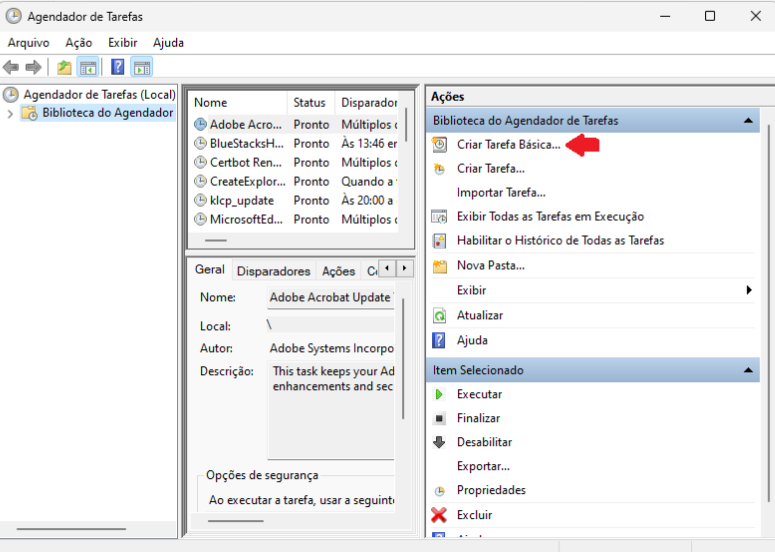The width and height of the screenshot is (775, 552).
Task: Click Exibir Todas as Tarefas em Execução
Action: pos(551,216)
